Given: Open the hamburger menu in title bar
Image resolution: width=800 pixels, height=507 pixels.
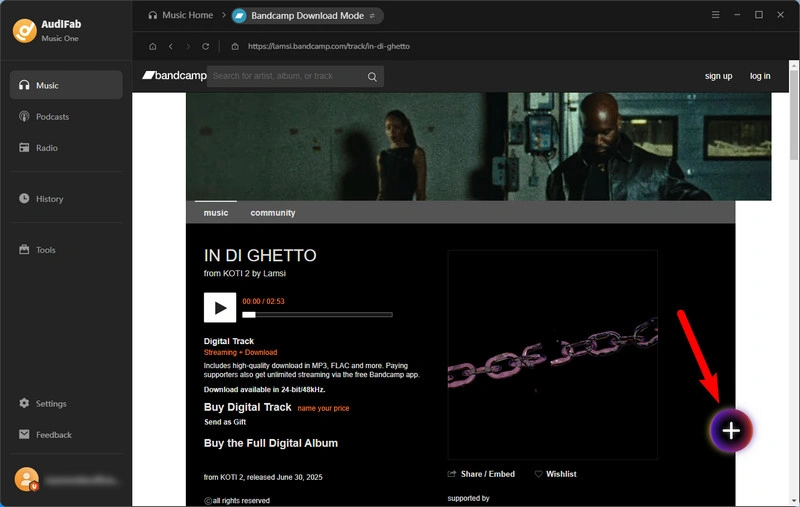Looking at the screenshot, I should coord(715,15).
